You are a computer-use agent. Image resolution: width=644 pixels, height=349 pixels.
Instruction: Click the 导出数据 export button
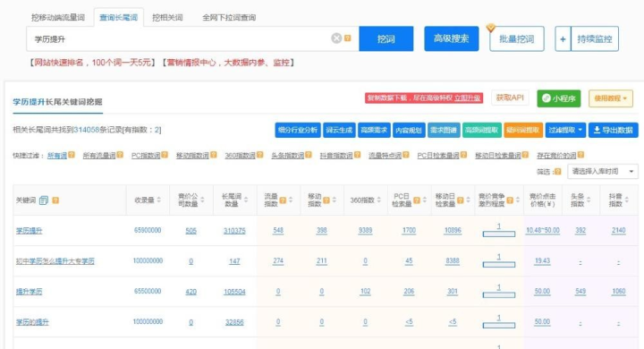(x=614, y=131)
